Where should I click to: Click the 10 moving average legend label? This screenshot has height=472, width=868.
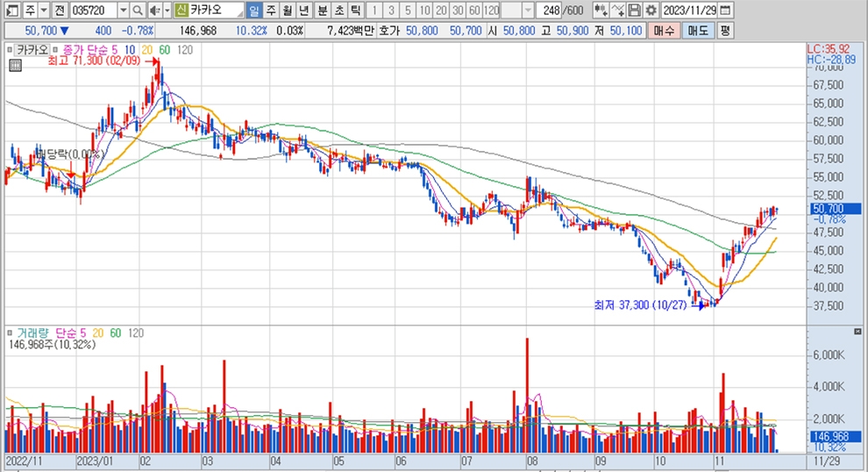[x=130, y=50]
